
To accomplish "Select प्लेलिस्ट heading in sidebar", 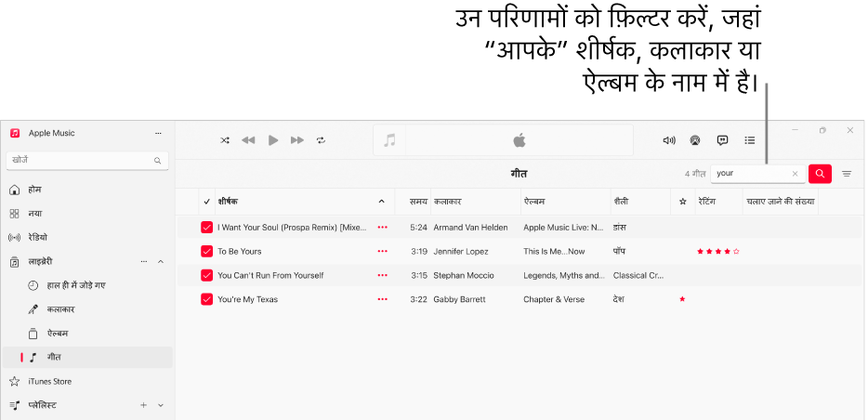I will pyautogui.click(x=42, y=405).
